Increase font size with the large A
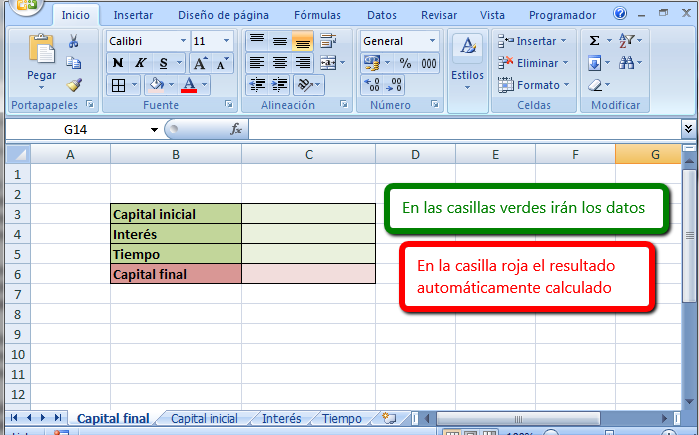This screenshot has height=435, width=699. (200, 63)
